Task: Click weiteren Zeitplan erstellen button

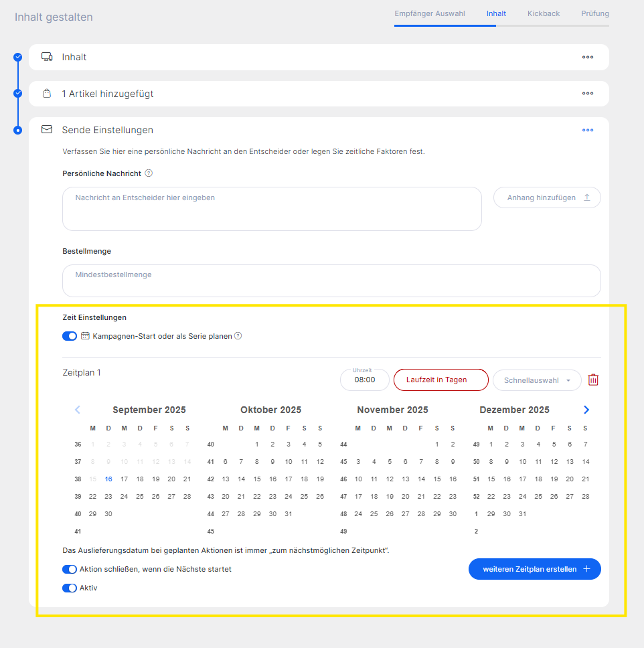Action: [534, 569]
